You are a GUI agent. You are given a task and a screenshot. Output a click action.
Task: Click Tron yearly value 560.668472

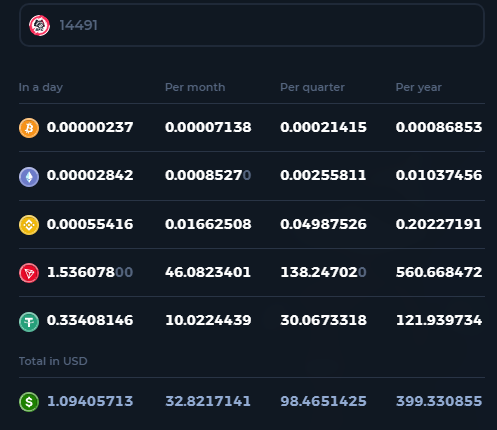click(439, 272)
